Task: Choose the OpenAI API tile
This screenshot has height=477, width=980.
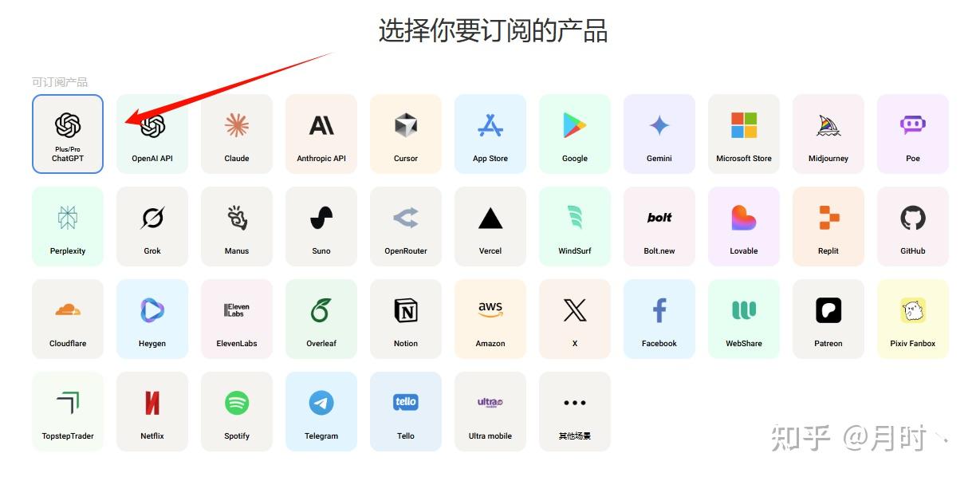Action: click(152, 133)
